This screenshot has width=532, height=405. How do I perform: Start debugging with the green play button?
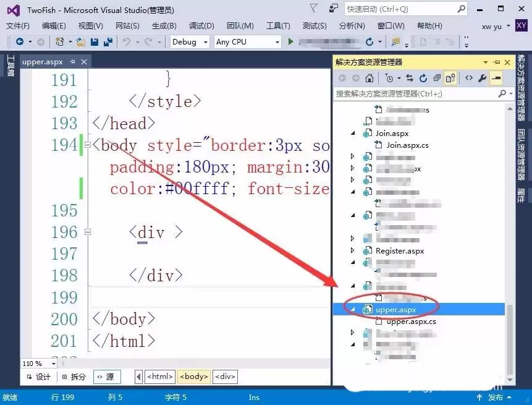point(290,41)
